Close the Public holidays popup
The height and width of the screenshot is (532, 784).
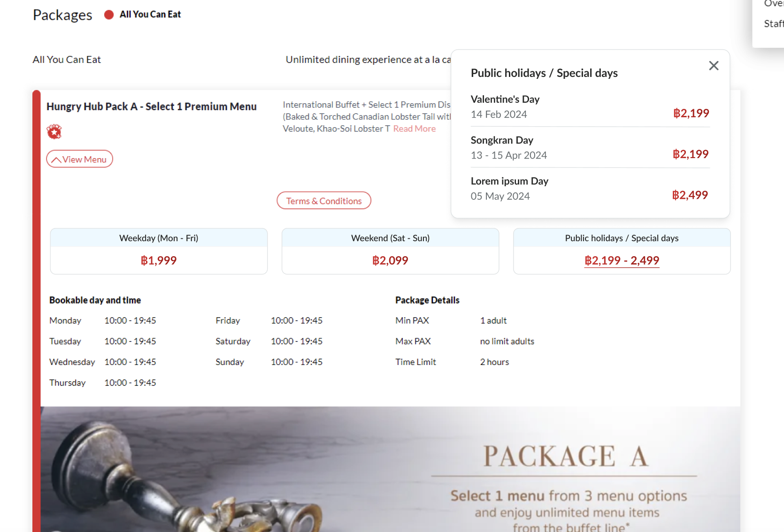click(x=714, y=66)
